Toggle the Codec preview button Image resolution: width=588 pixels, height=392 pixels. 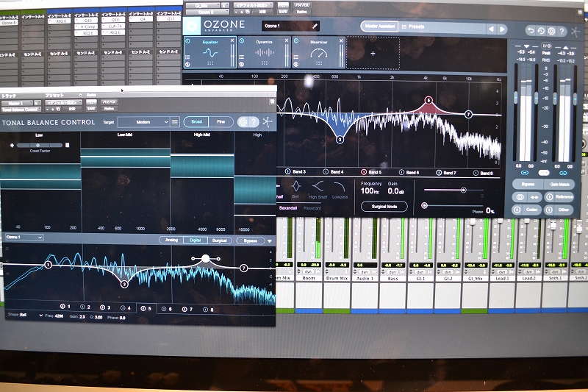pos(527,210)
